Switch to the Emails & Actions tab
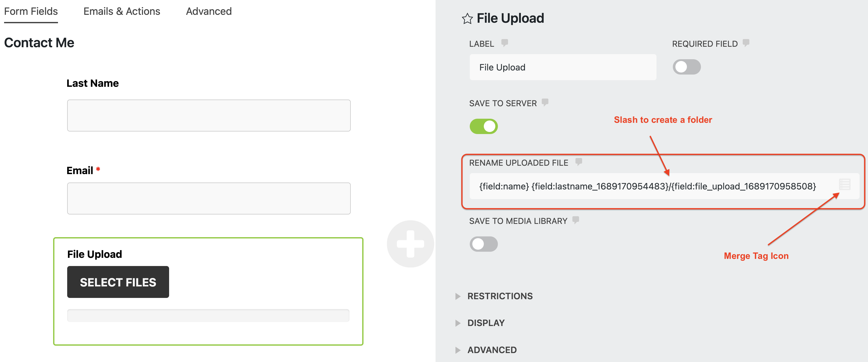868x362 pixels. click(x=122, y=11)
